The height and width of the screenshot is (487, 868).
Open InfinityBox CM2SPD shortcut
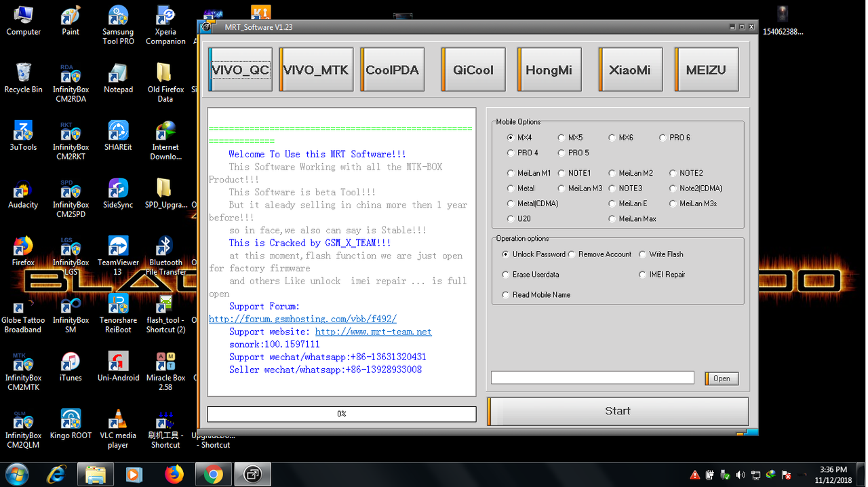[71, 198]
